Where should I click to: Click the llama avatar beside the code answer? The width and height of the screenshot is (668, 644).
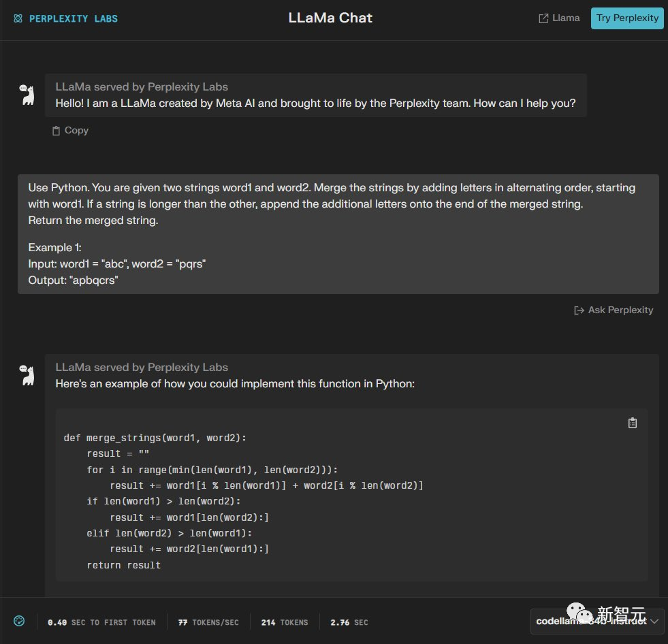coord(27,375)
